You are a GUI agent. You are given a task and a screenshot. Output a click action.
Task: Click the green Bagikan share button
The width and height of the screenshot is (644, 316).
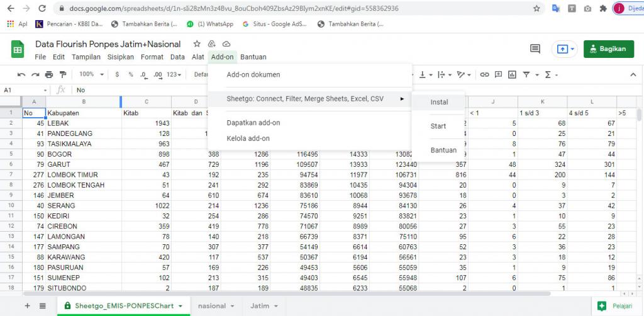609,49
